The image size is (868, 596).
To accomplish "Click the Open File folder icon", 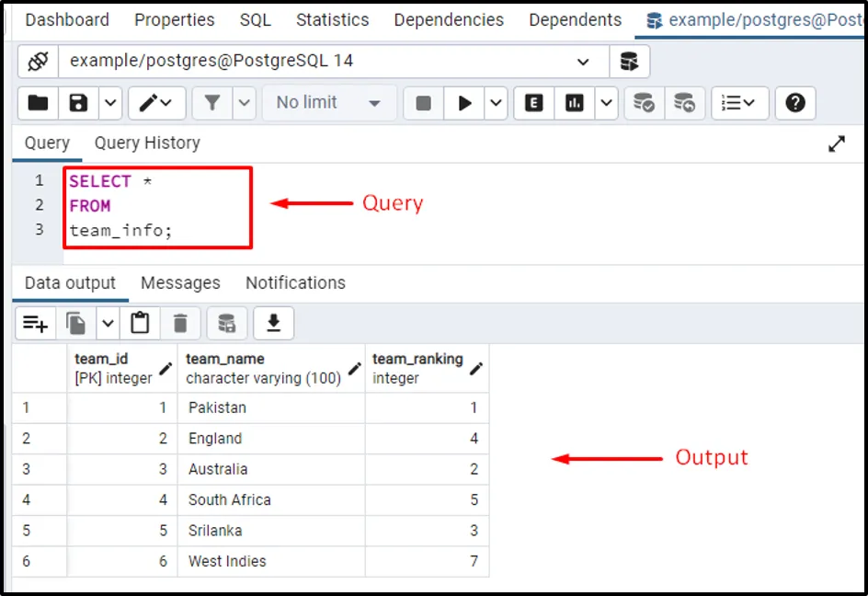I will (x=38, y=103).
